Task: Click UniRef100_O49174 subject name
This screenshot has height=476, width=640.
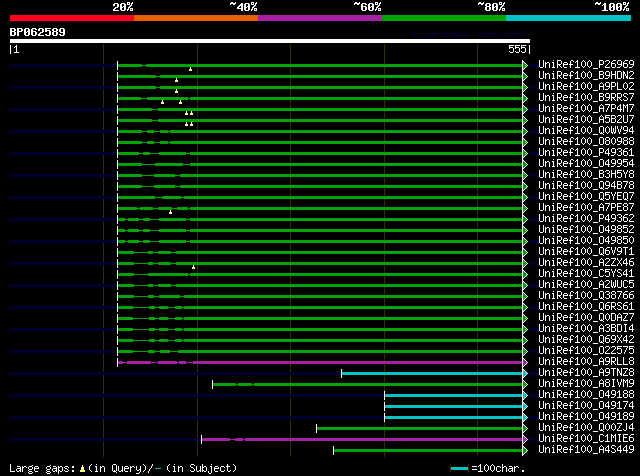Action: [586, 406]
